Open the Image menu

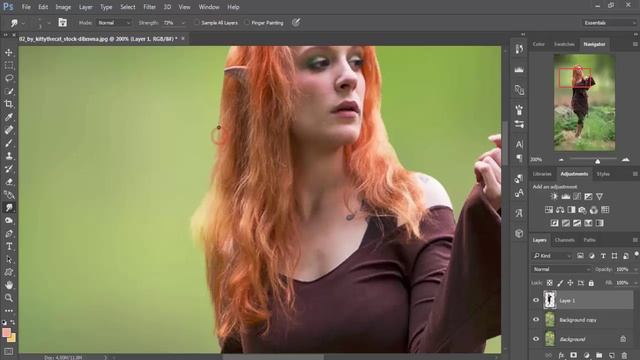(x=63, y=7)
